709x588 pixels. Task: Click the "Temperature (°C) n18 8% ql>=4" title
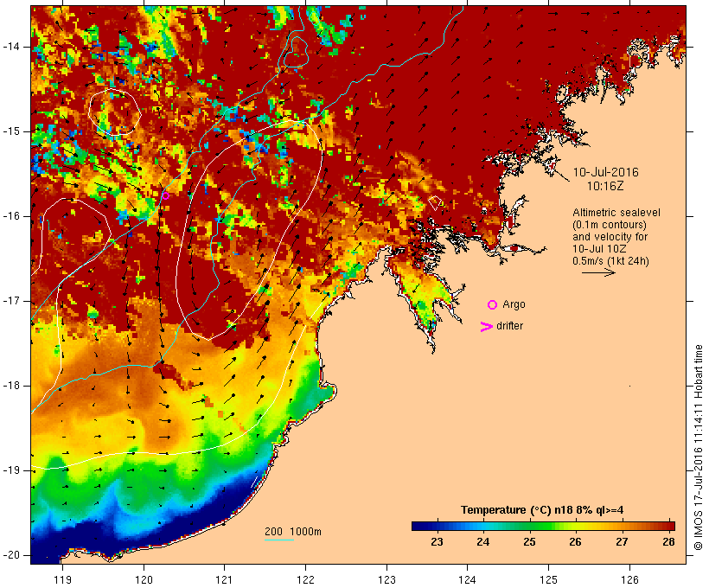point(542,510)
